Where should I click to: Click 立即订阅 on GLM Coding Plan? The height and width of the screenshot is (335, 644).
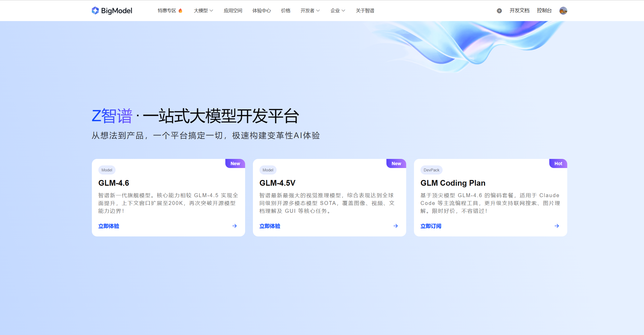(x=431, y=226)
